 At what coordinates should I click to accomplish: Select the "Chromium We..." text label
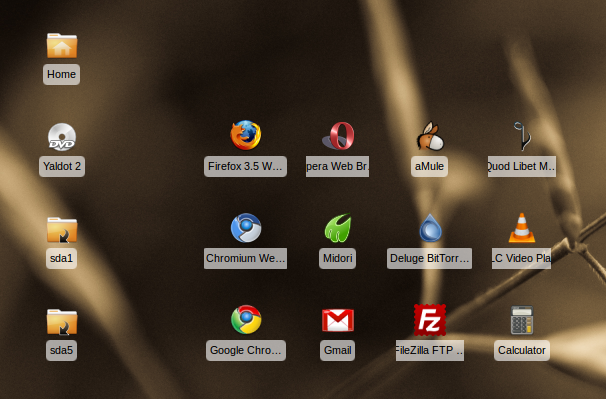tap(245, 258)
